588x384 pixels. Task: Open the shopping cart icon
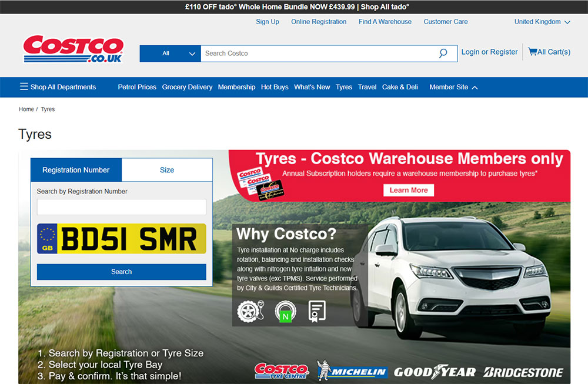click(x=533, y=52)
